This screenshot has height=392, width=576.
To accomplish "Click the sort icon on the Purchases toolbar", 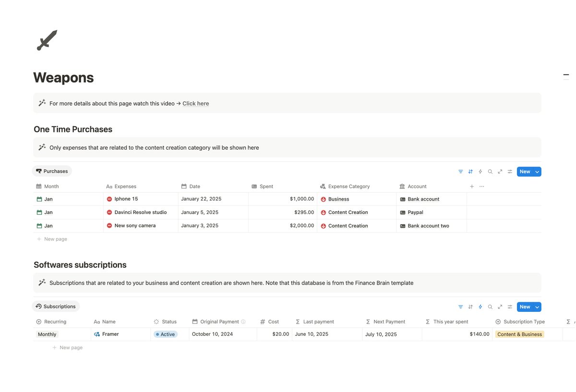I will coord(470,171).
